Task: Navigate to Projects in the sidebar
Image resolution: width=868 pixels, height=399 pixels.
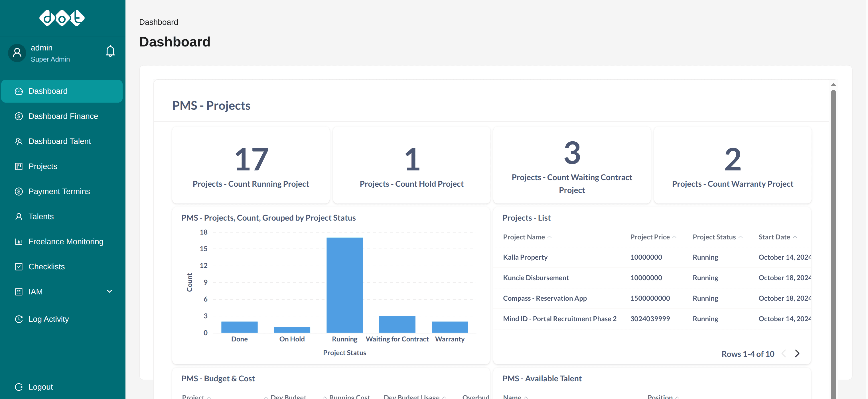Action: pyautogui.click(x=62, y=166)
